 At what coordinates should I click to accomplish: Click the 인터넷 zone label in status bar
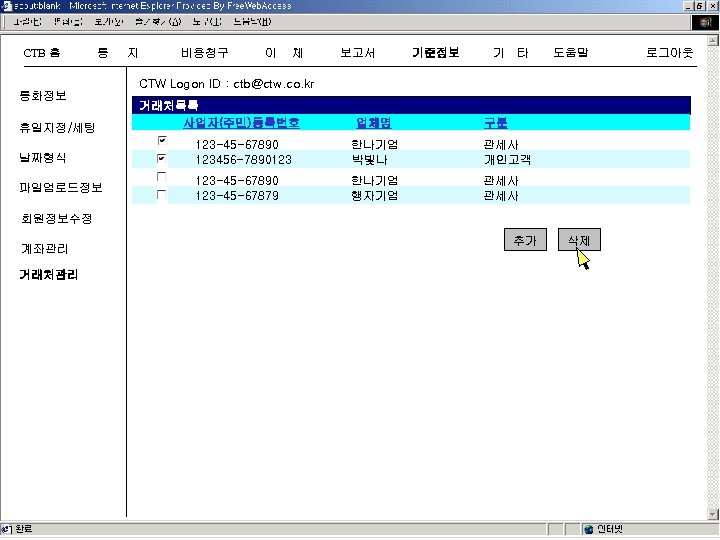[610, 529]
